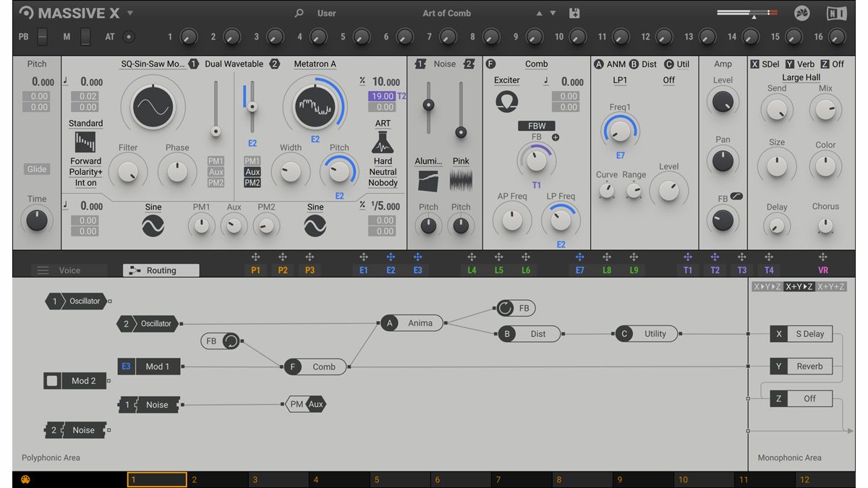Go to previous preset arrow
This screenshot has height=488, width=868.
tap(539, 13)
